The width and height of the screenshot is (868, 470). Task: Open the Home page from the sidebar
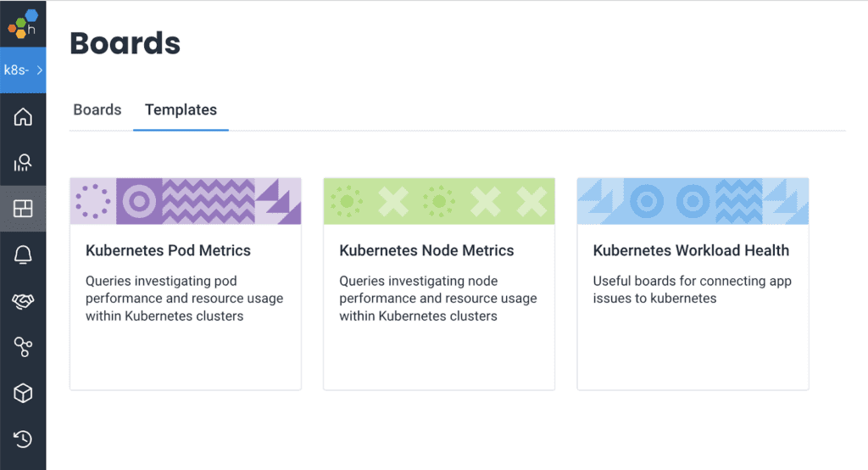click(x=23, y=116)
